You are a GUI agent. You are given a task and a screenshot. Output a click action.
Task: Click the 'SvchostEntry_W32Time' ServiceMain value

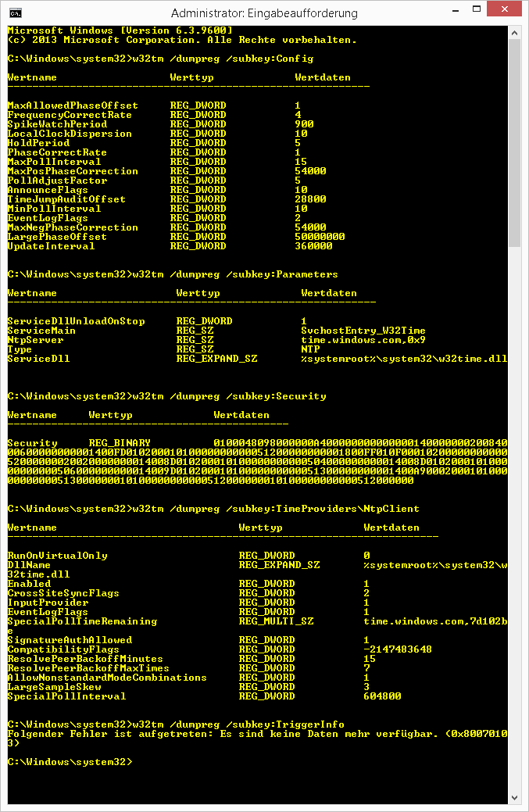click(x=363, y=331)
